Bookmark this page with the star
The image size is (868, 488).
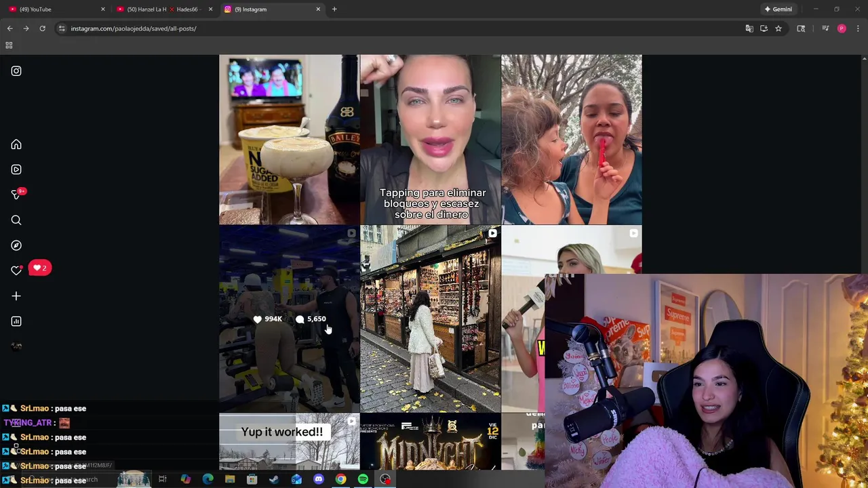coord(778,28)
